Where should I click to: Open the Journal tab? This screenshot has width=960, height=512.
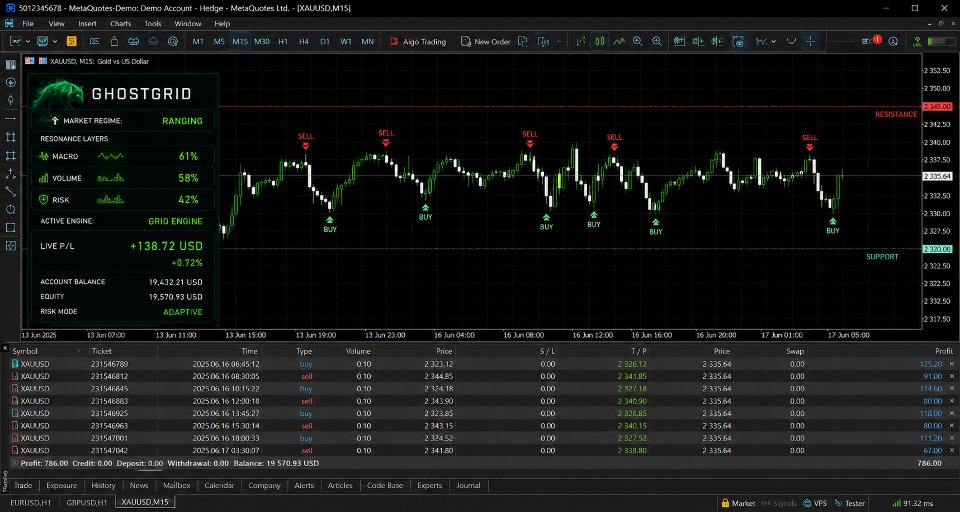(468, 485)
